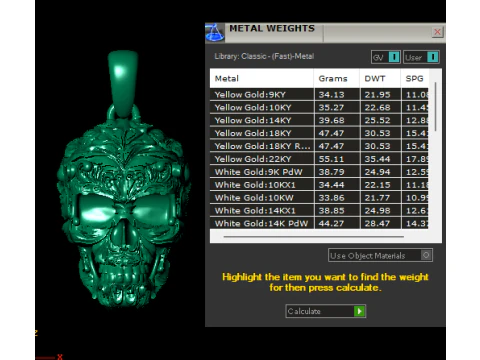The width and height of the screenshot is (480, 360).
Task: Click the horizontal scrollbar under the metals table
Action: (314, 237)
